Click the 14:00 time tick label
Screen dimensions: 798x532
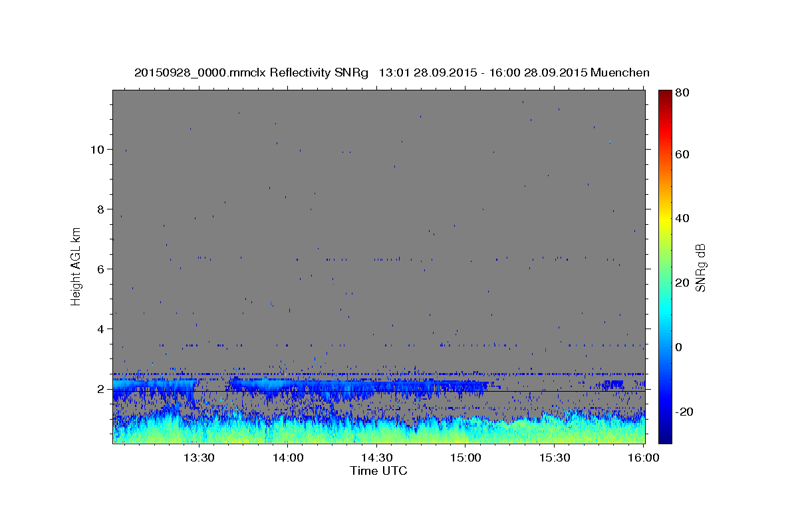(288, 458)
